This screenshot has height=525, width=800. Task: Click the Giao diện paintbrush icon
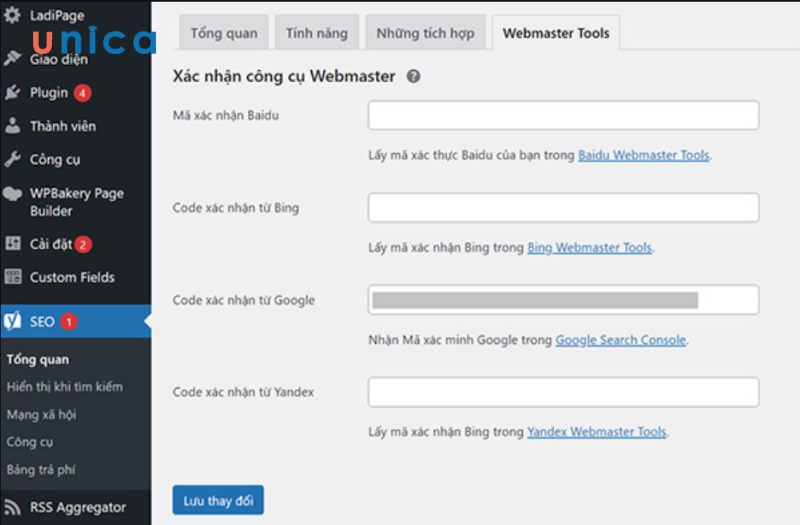coord(12,58)
